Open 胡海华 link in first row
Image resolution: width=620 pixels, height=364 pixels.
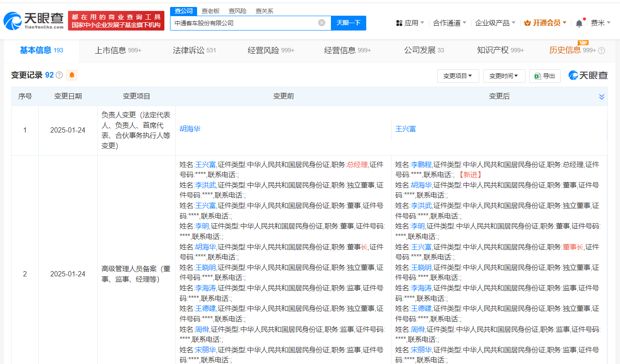tap(190, 129)
